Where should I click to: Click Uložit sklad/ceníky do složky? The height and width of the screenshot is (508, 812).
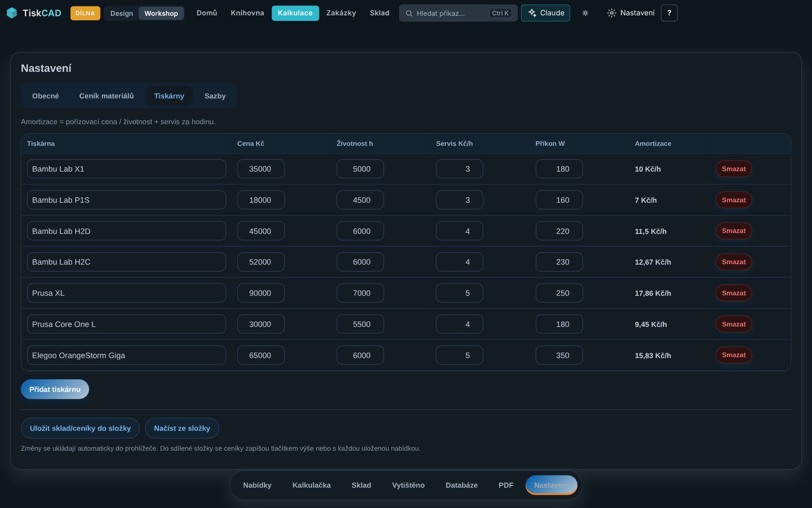click(80, 428)
